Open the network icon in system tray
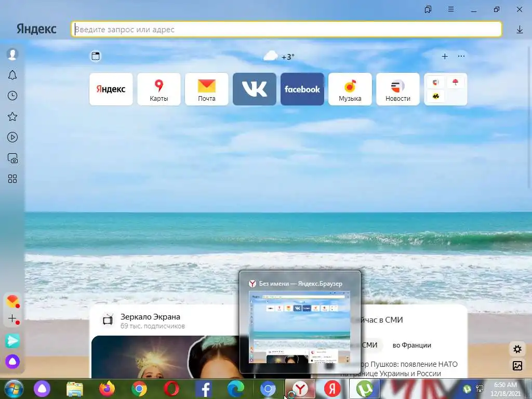 pyautogui.click(x=480, y=389)
